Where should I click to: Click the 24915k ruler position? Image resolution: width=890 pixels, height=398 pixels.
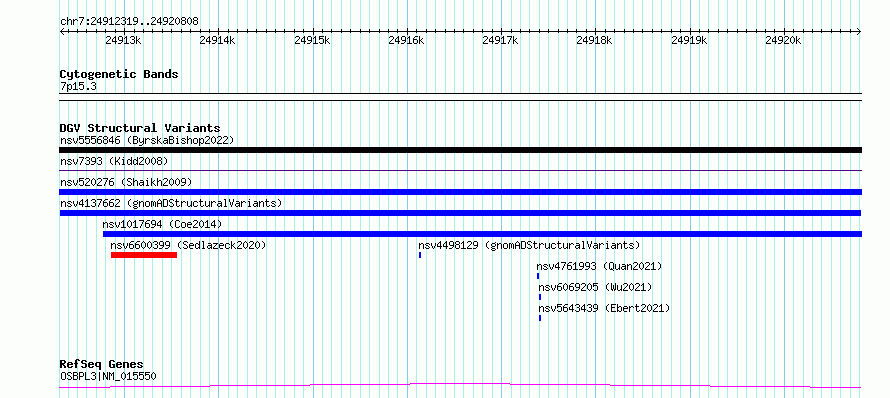coord(312,41)
